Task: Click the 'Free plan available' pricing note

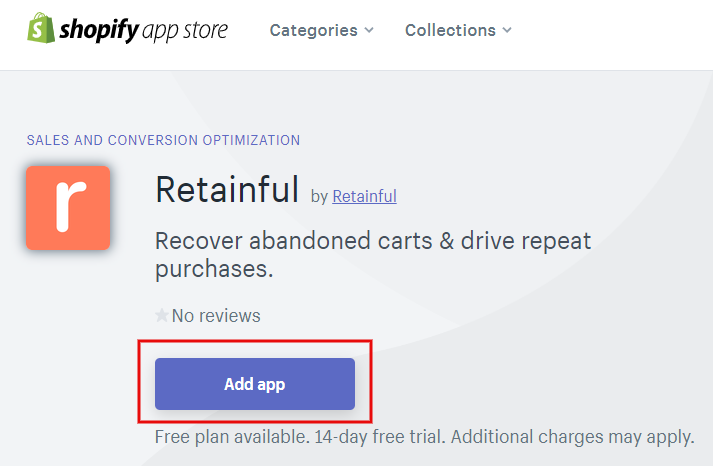Action: (x=232, y=436)
